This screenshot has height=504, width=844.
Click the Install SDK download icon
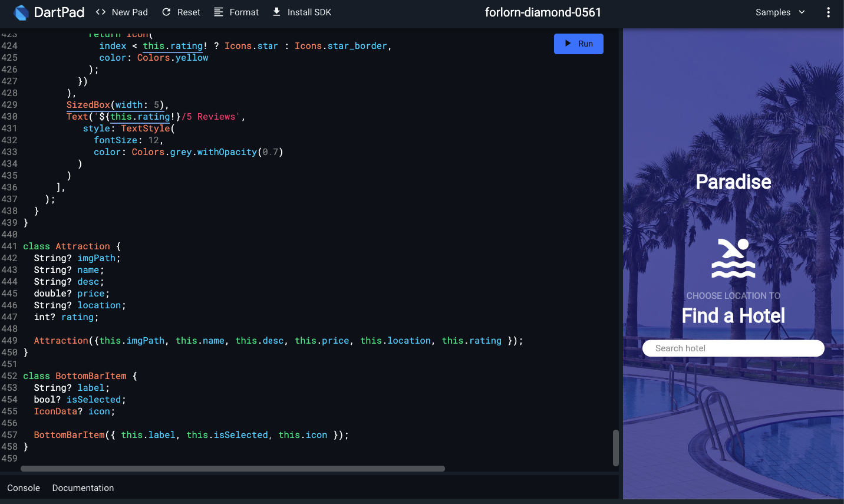(276, 12)
